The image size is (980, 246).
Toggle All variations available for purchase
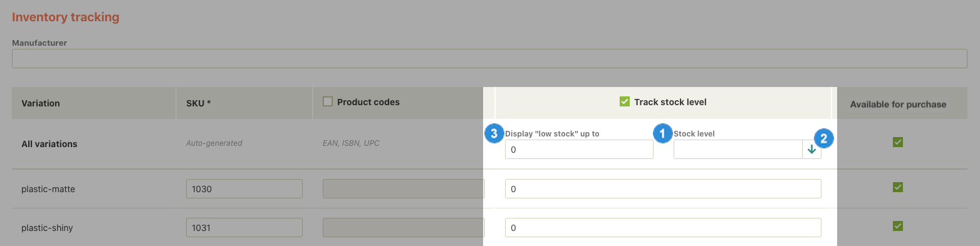coord(897,143)
